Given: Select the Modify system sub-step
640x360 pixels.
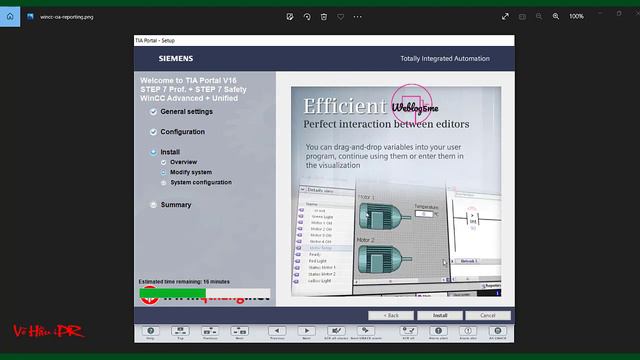Looking at the screenshot, I should click(x=191, y=172).
